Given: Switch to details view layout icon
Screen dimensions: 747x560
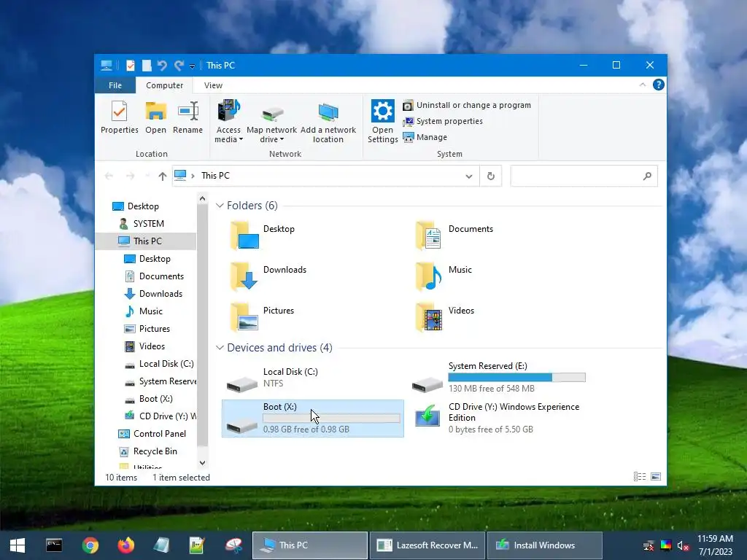Looking at the screenshot, I should pos(640,477).
